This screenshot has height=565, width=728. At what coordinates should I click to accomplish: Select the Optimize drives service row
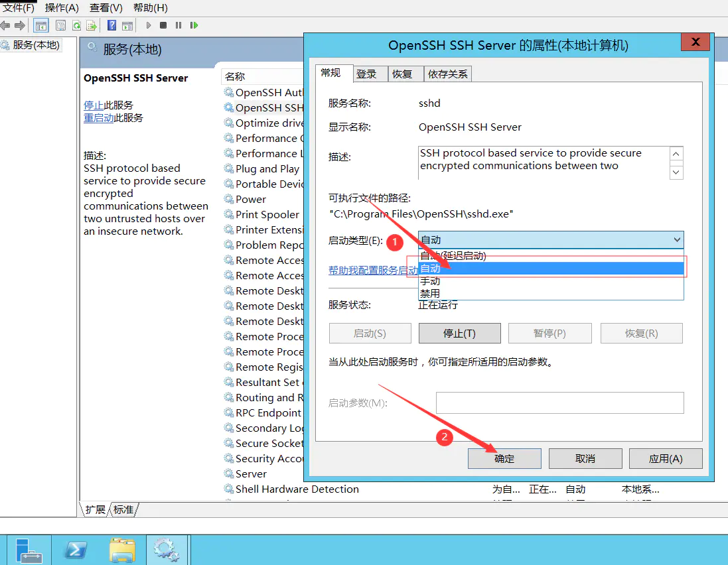(x=263, y=123)
